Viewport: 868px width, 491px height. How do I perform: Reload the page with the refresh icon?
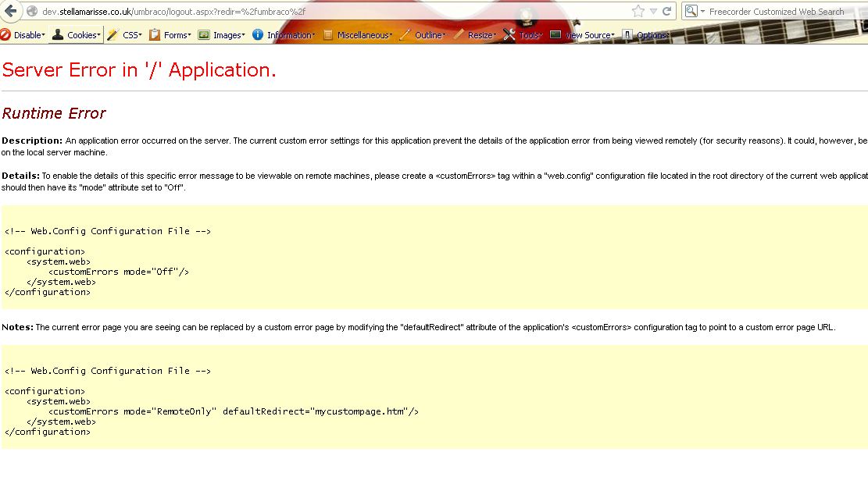point(667,11)
